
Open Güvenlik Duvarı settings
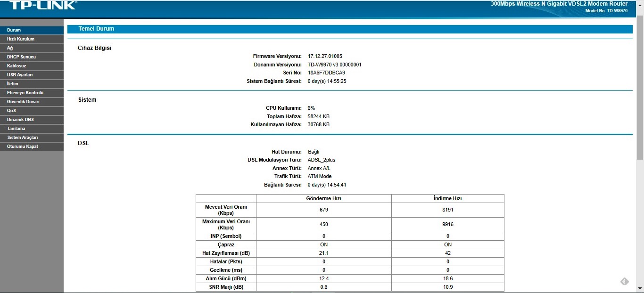(x=32, y=102)
